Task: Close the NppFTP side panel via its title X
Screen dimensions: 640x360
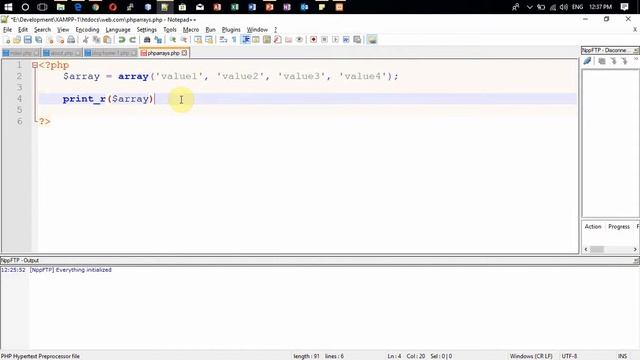Action: pos(636,50)
